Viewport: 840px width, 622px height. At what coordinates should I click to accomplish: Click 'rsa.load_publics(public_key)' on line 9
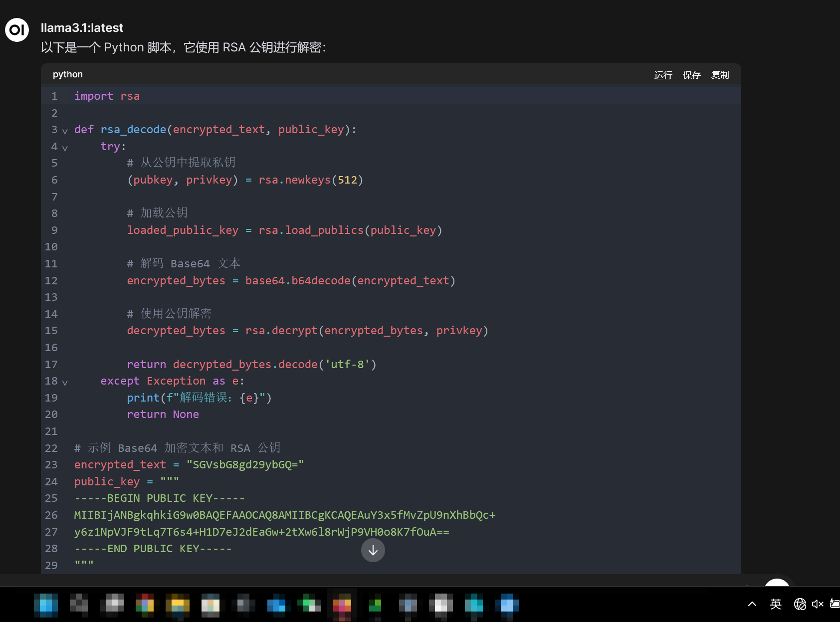350,230
